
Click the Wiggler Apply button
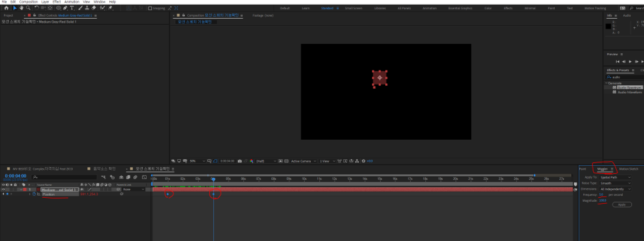coord(622,204)
